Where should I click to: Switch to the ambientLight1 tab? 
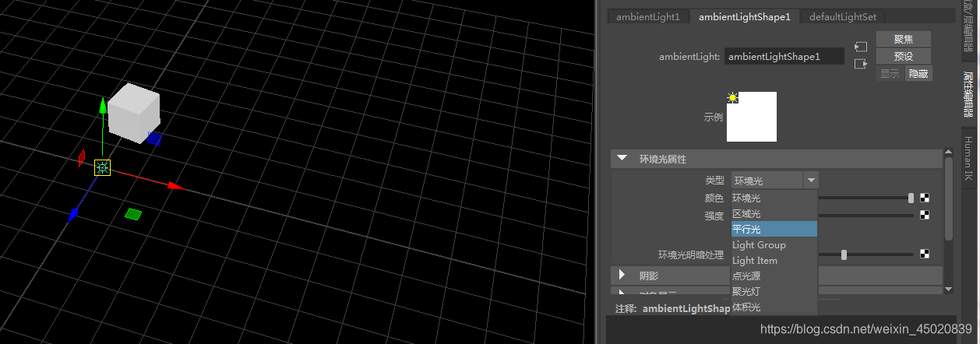(648, 16)
